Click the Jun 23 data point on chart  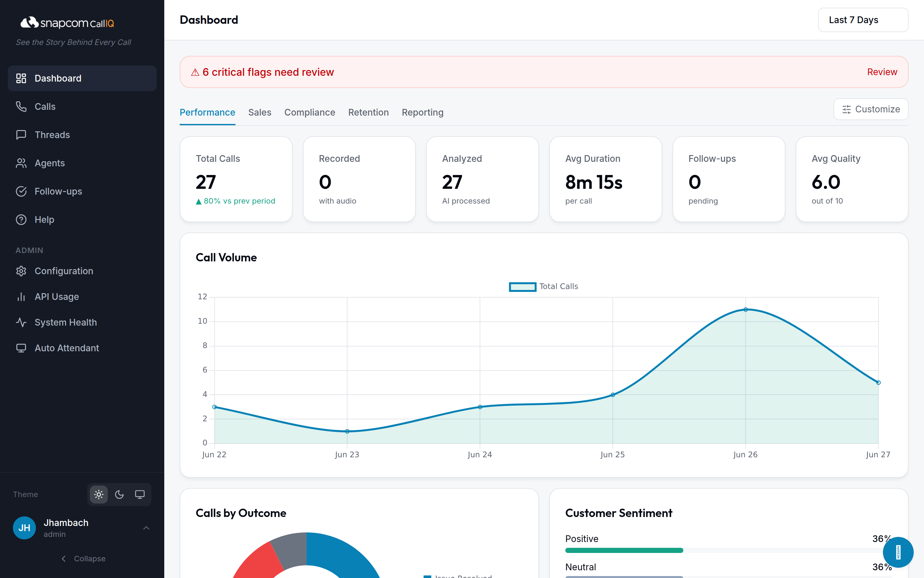[x=347, y=431]
